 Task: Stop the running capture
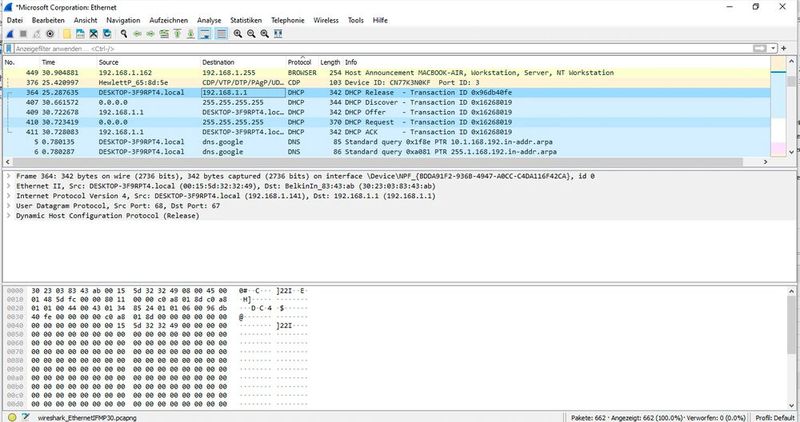tap(23, 34)
